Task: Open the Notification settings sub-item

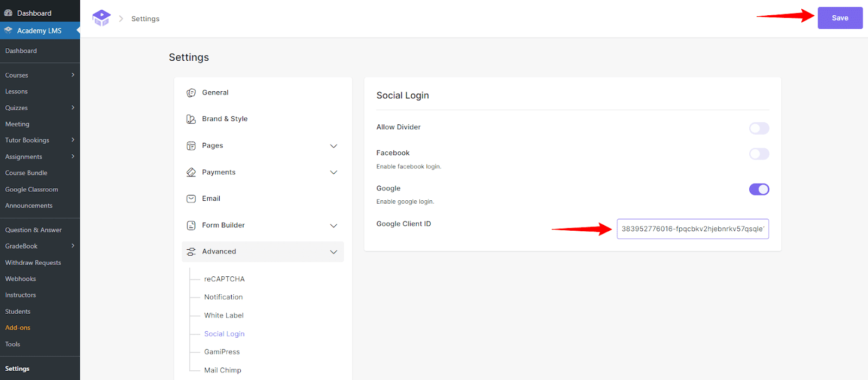Action: (223, 297)
